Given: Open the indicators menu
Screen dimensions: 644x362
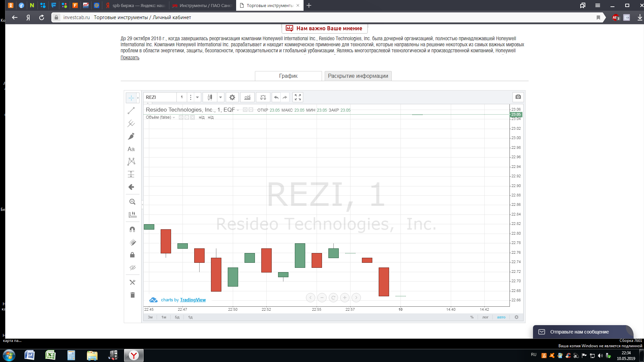Looking at the screenshot, I should (x=247, y=97).
